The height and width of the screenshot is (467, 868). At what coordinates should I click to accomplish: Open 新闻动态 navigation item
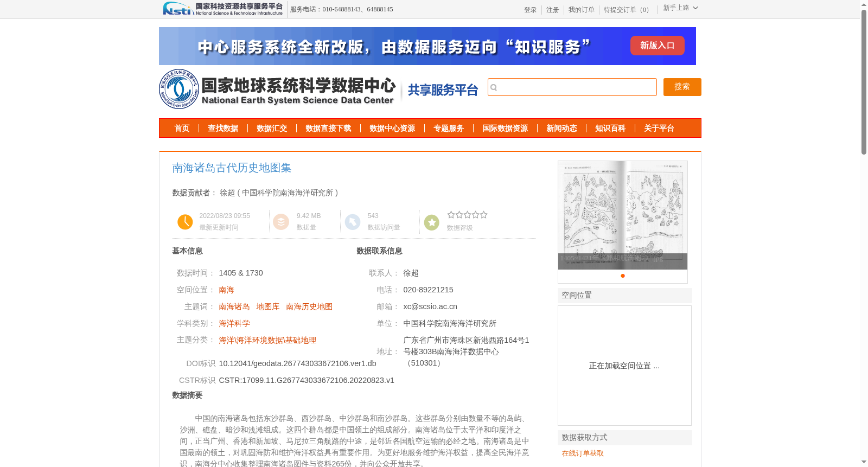click(x=561, y=129)
